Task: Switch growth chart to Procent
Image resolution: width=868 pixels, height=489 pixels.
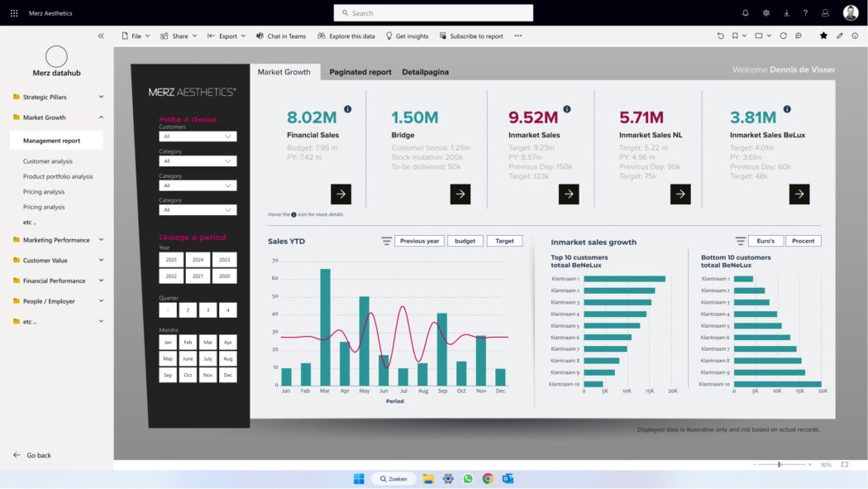Action: [803, 241]
